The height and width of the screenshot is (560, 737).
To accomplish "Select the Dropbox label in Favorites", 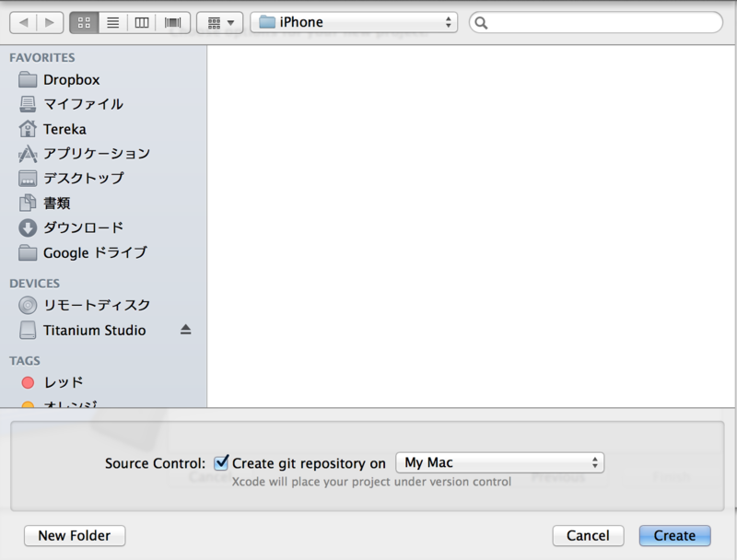I will (x=72, y=80).
